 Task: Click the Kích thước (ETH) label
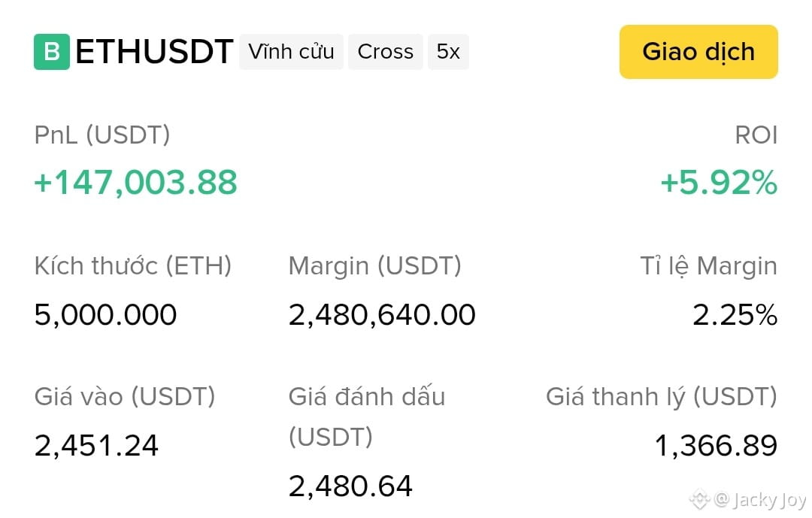[133, 266]
